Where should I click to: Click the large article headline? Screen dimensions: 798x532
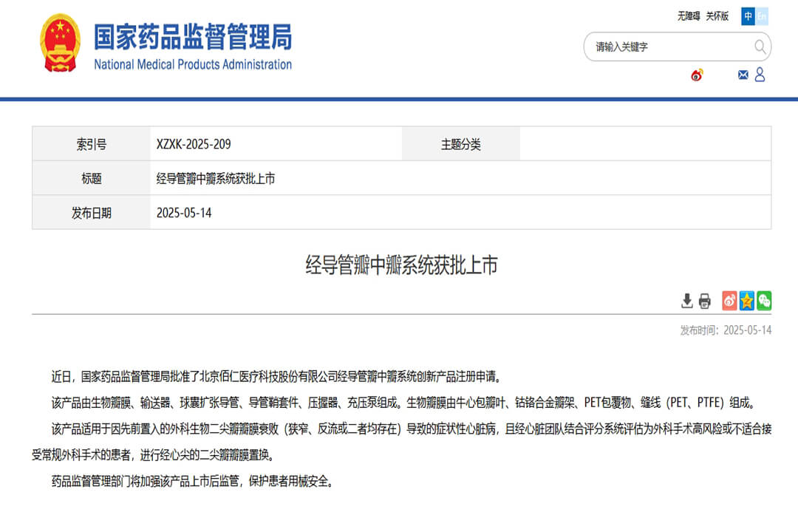[x=401, y=265]
